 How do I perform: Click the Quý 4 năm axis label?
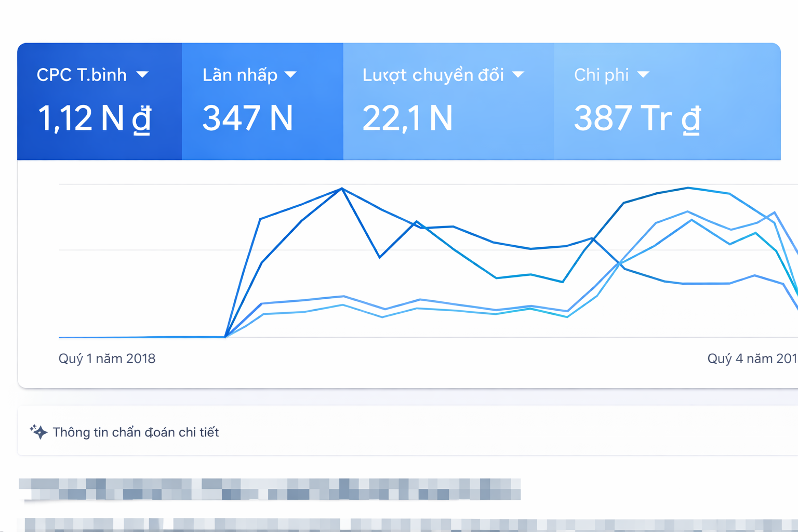point(752,358)
